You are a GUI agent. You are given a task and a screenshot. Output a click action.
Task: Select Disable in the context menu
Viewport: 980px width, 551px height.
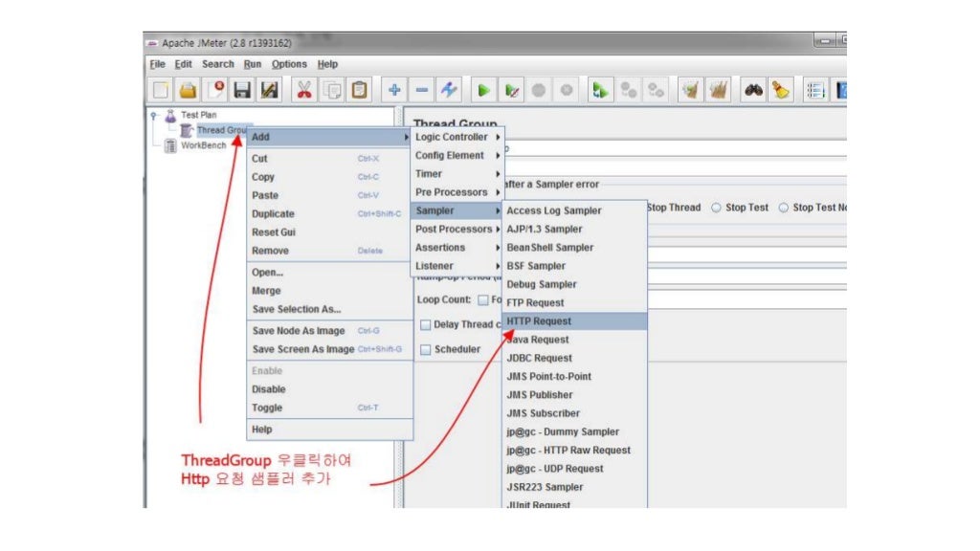pos(329,389)
